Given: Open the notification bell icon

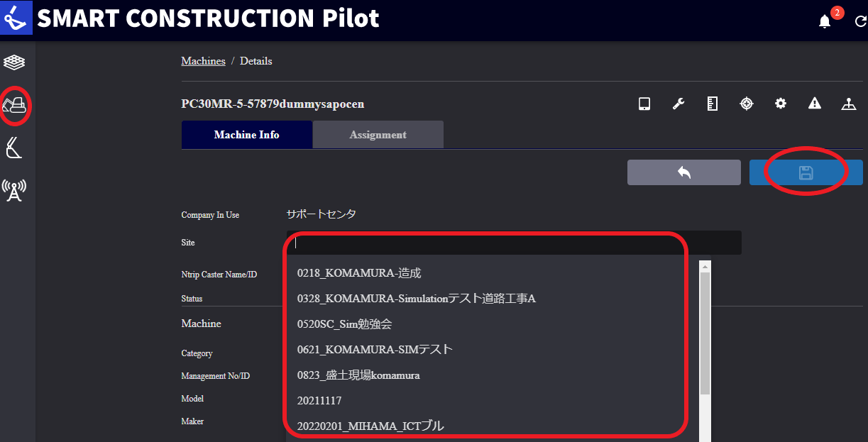Looking at the screenshot, I should click(825, 21).
